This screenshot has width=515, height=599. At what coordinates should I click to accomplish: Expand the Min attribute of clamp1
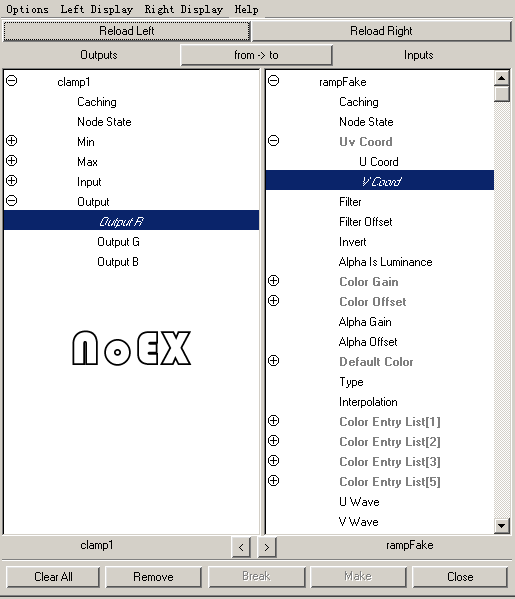pos(12,141)
